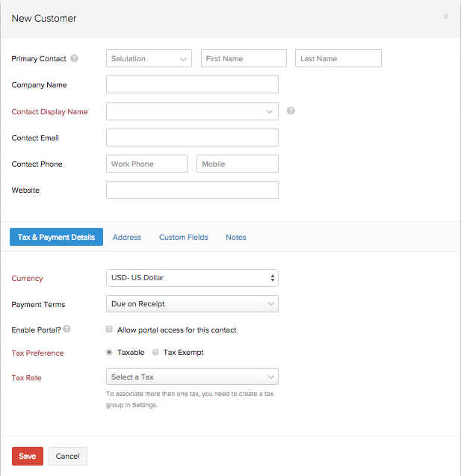
Task: Open the Salutation dropdown
Action: (x=149, y=58)
